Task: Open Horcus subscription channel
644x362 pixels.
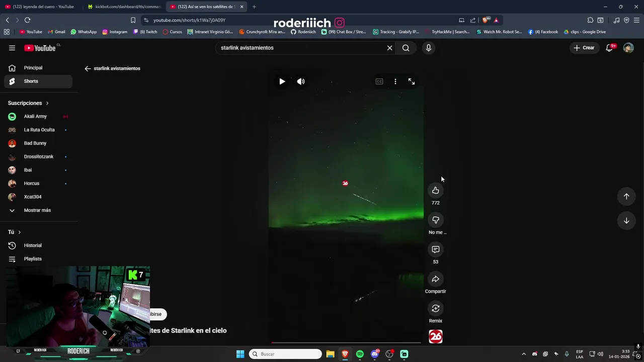Action: click(x=38, y=184)
